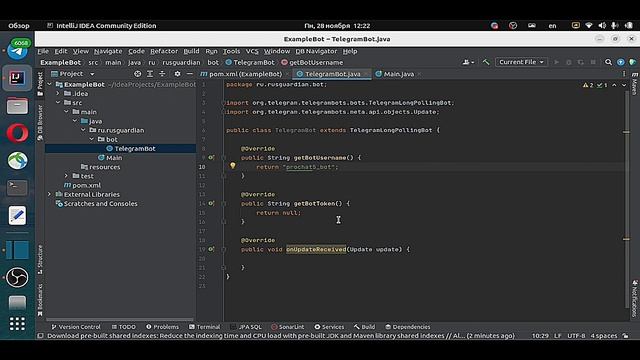
Task: Select TelegramBot class in project tree
Action: point(135,149)
